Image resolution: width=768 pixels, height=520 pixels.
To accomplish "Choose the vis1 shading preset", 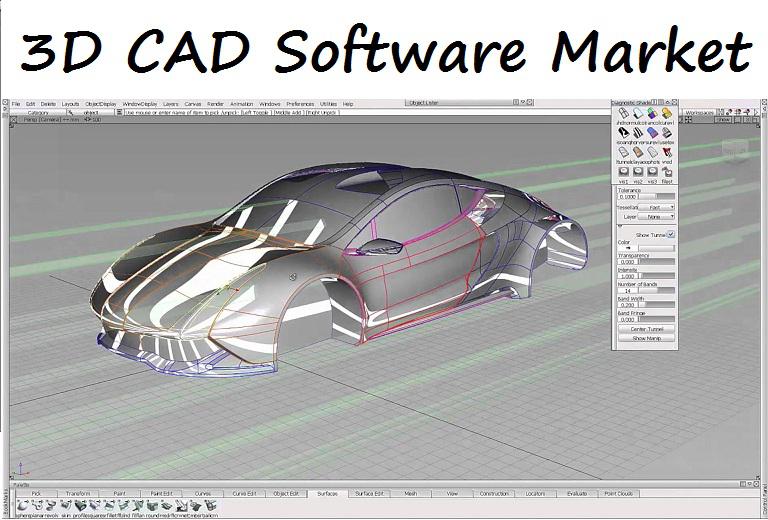I will (624, 172).
